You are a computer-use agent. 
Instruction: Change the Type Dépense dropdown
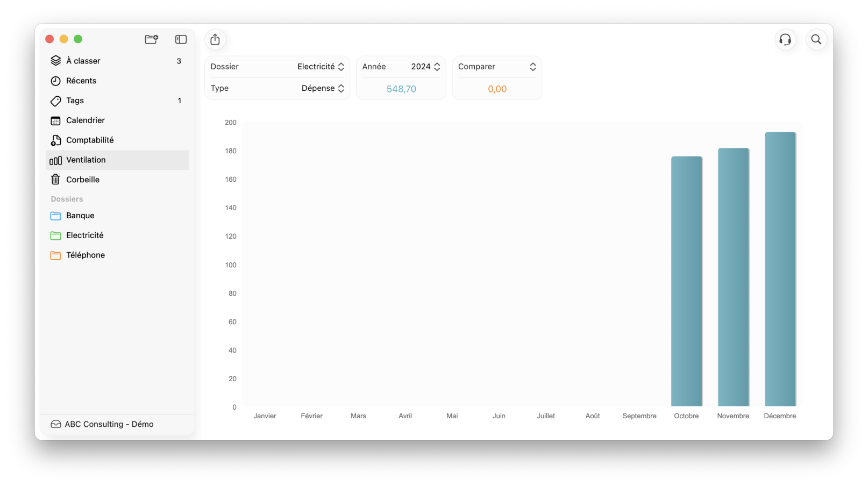[x=323, y=88]
